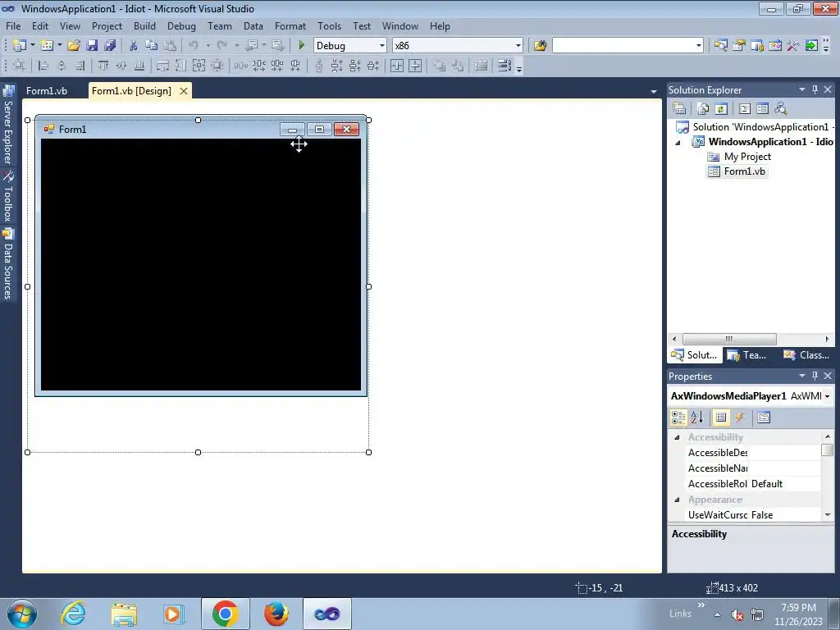Click the Save floppy disk icon
This screenshot has width=840, height=630.
[92, 46]
